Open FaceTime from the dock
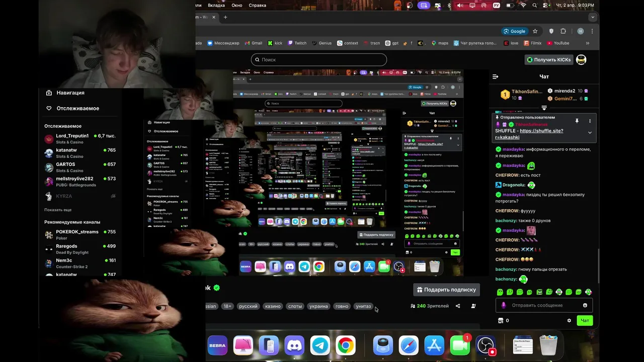Screen dimensions: 644x362 [459, 346]
